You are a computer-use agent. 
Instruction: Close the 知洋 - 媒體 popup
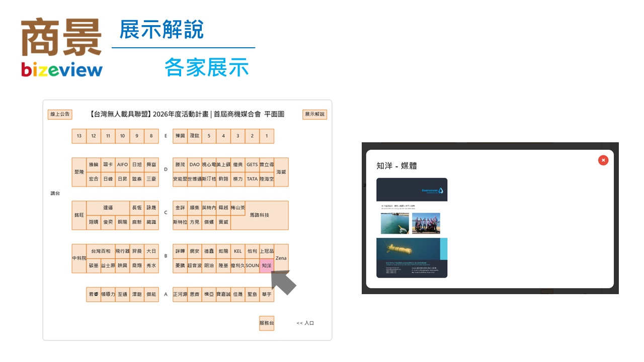[x=603, y=160]
